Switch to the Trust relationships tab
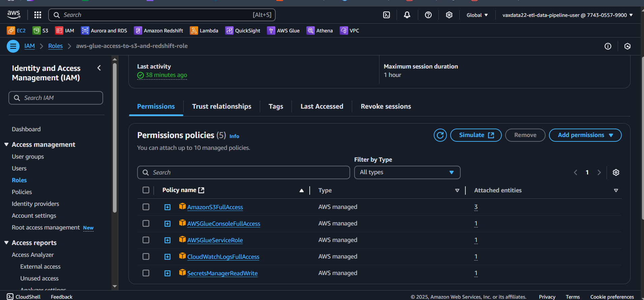Viewport: 644px width, 300px height. coord(222,107)
